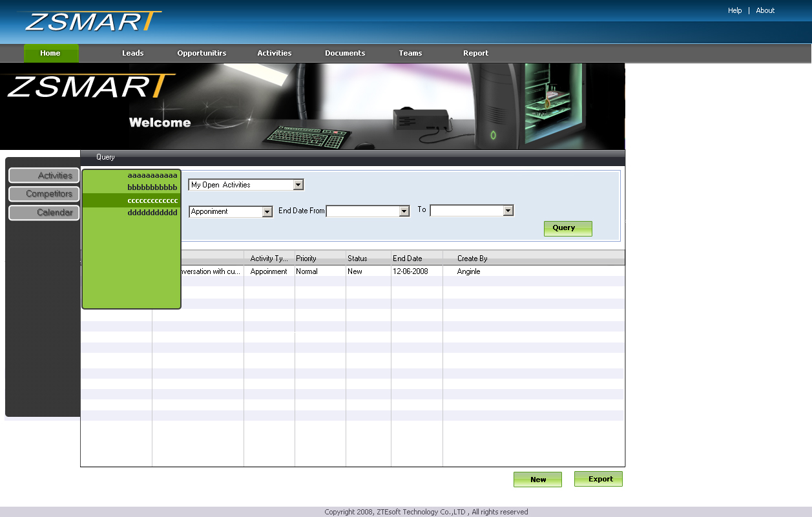The width and height of the screenshot is (812, 517).
Task: Open the Report menu
Action: point(475,53)
